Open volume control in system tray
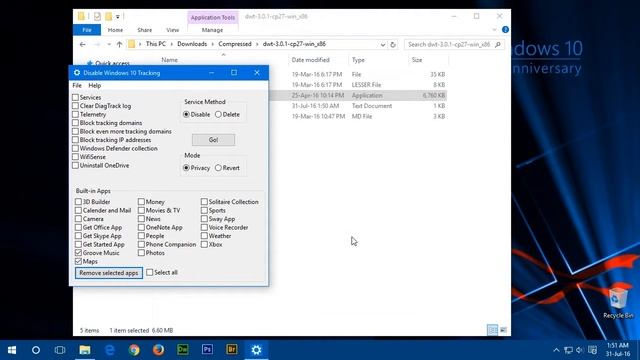 click(x=580, y=350)
